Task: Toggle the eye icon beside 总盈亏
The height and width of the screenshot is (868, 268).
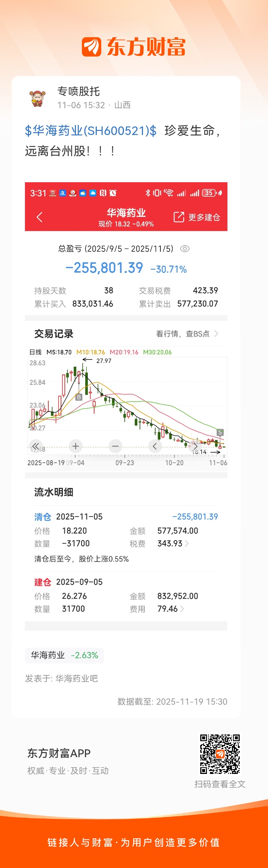Action: tap(185, 249)
